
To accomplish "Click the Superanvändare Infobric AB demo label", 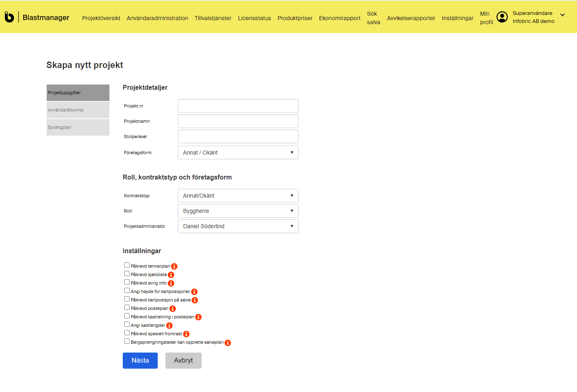I will (534, 17).
